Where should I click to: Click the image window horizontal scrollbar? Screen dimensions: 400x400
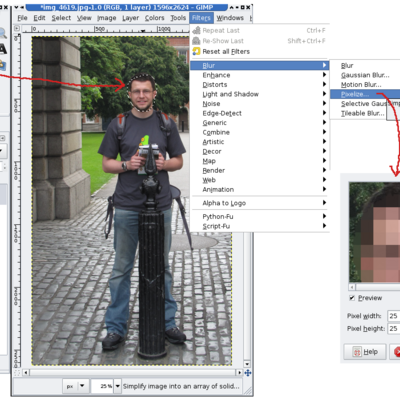(133, 372)
